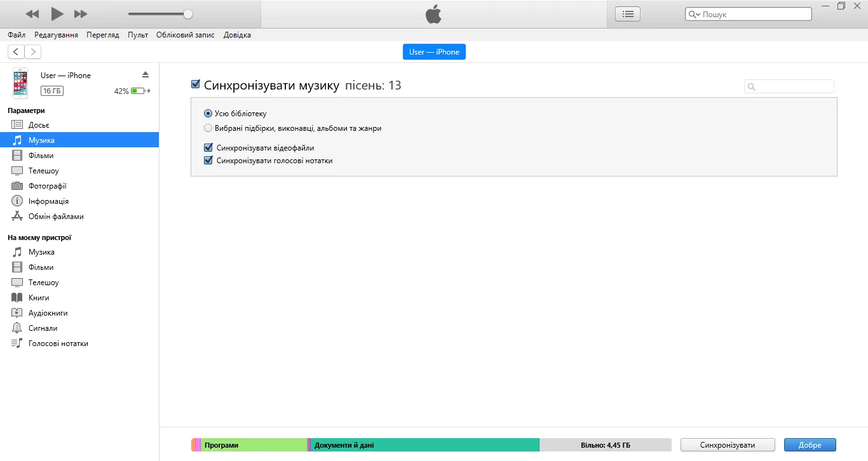Adjust the volume slider knob

click(x=188, y=14)
